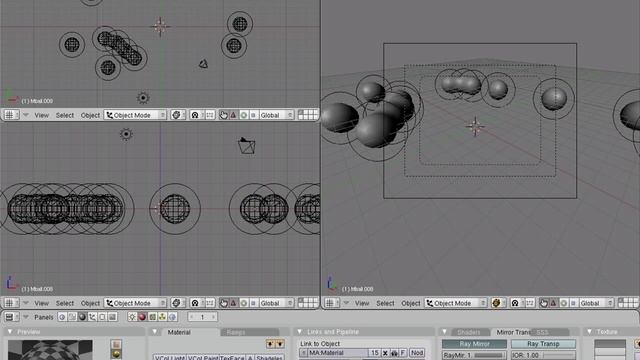Toggle the Ray Mirror button
This screenshot has height=360, width=640.
click(x=474, y=344)
